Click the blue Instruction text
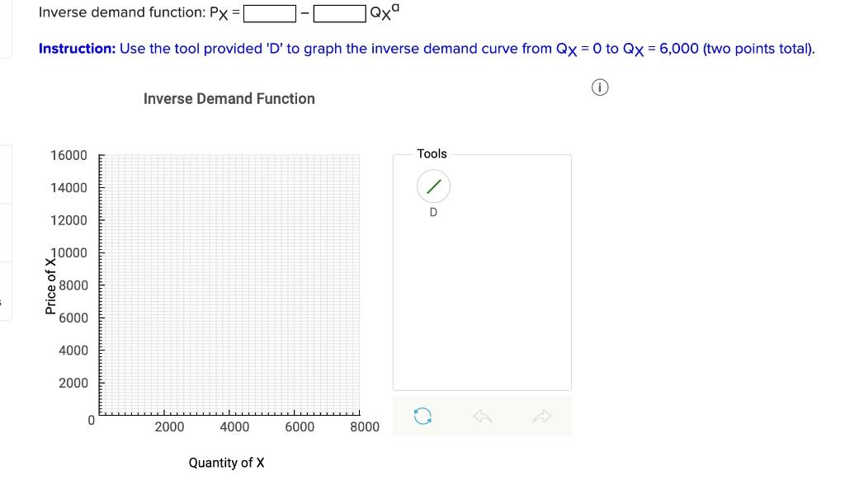The width and height of the screenshot is (845, 504). pyautogui.click(x=74, y=49)
